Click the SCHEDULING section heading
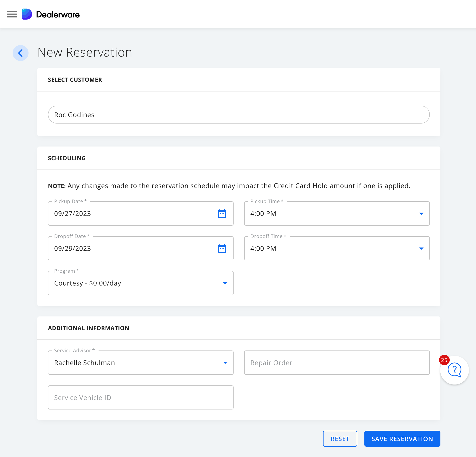The width and height of the screenshot is (476, 457). (x=67, y=158)
